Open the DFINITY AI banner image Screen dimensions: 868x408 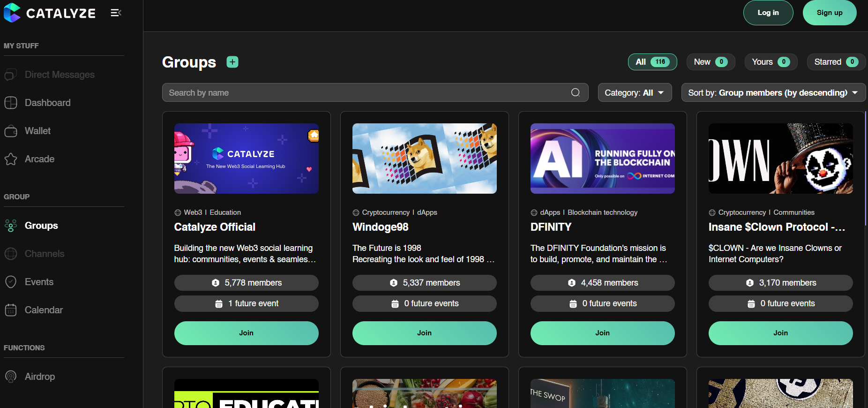(603, 159)
